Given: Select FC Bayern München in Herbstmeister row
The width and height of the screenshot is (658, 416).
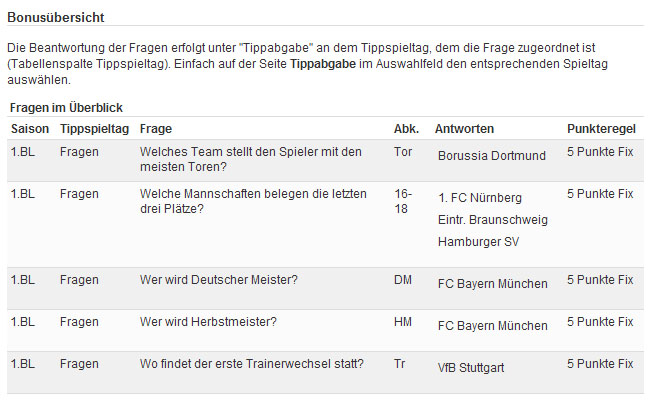Looking at the screenshot, I should tap(493, 326).
